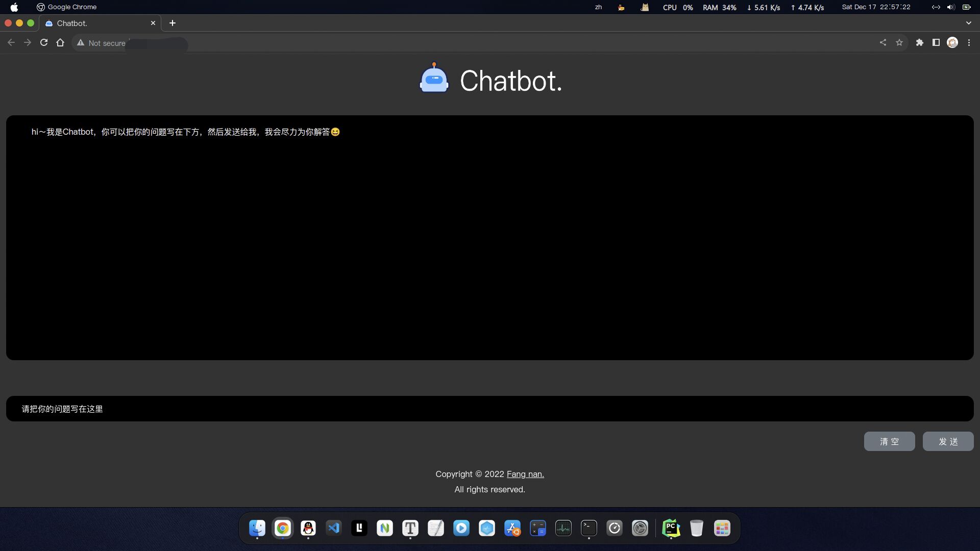Open Chrome side panel icon
Image resolution: width=980 pixels, height=551 pixels.
(936, 43)
